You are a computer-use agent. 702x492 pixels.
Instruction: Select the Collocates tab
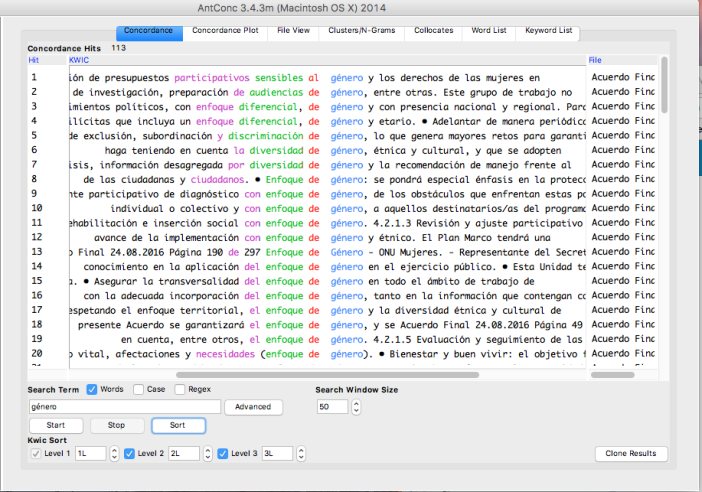click(x=433, y=31)
